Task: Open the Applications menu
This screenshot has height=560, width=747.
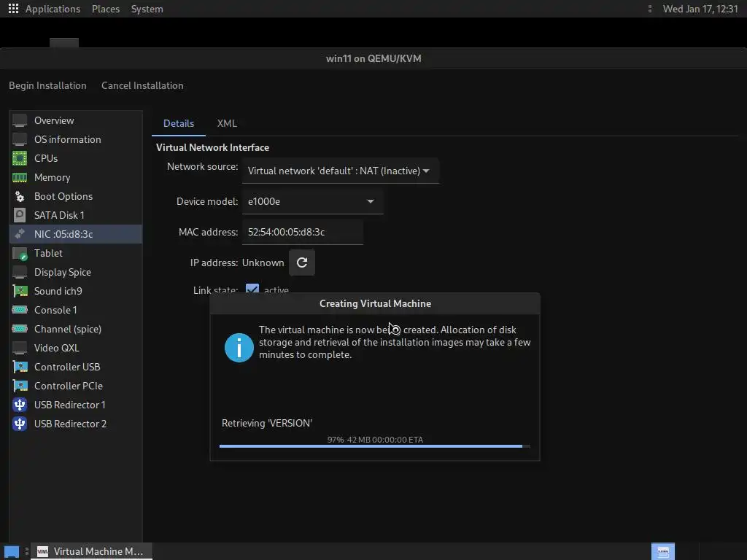Action: click(x=53, y=9)
